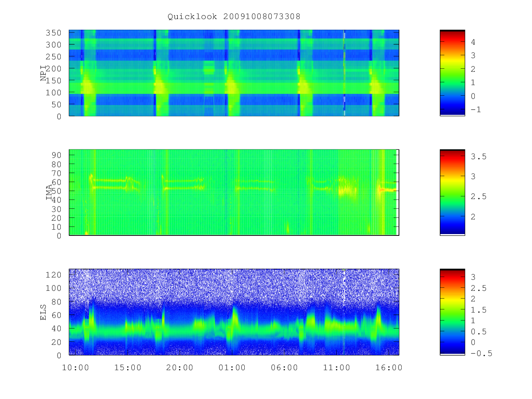Click the 3.5 label on IMA color bar
The image size is (532, 399).
[478, 156]
